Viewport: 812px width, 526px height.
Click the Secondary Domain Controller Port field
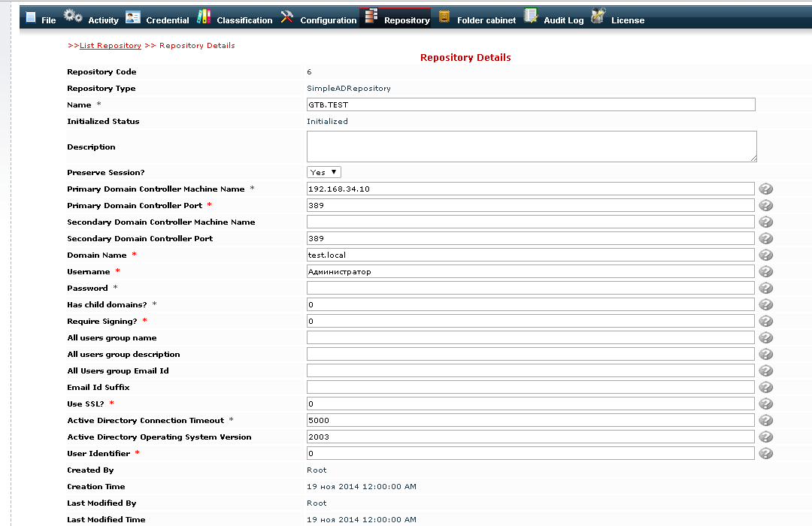(531, 239)
